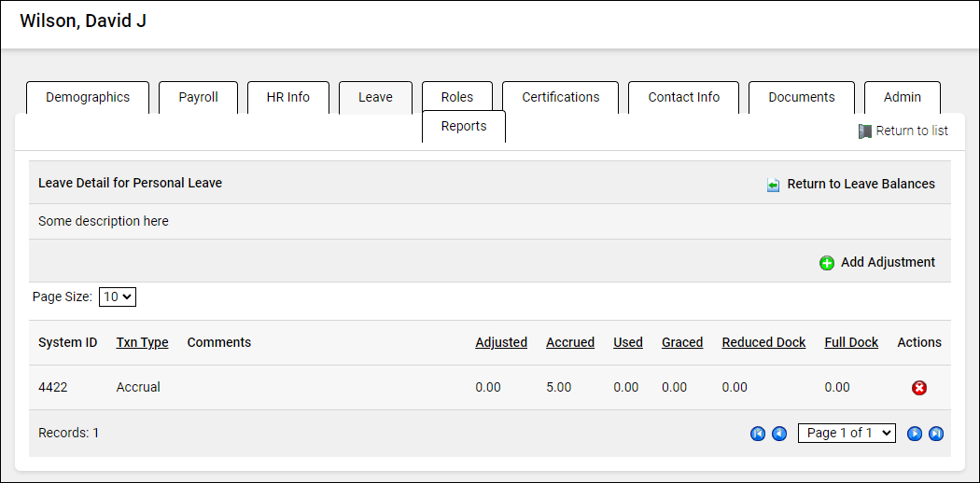The image size is (980, 483).
Task: Open the Reports tab
Action: (464, 126)
